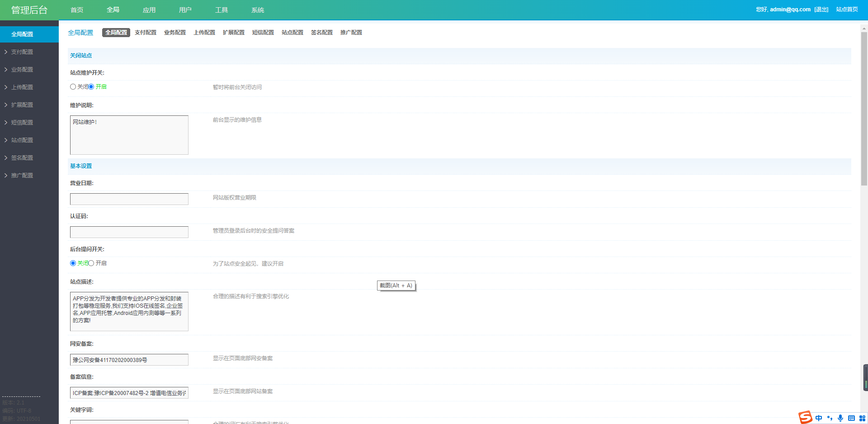Select 开启 radio for 站点维护开关
The image size is (868, 424).
91,87
